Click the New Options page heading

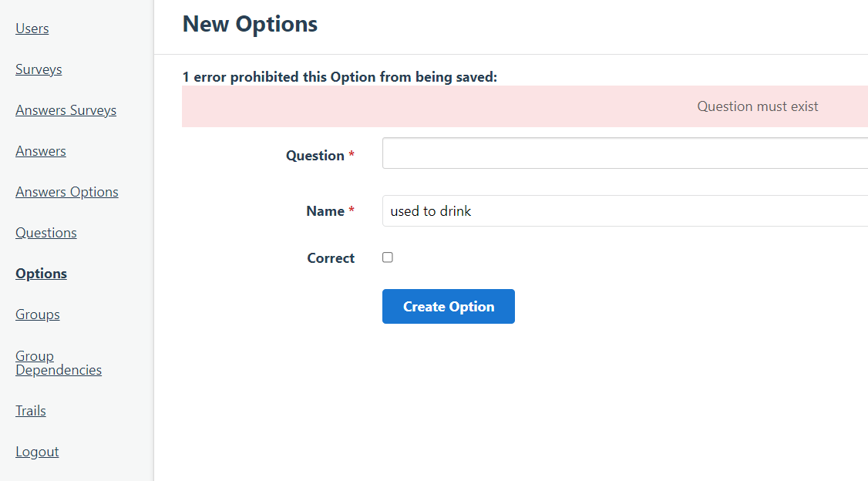click(x=249, y=24)
